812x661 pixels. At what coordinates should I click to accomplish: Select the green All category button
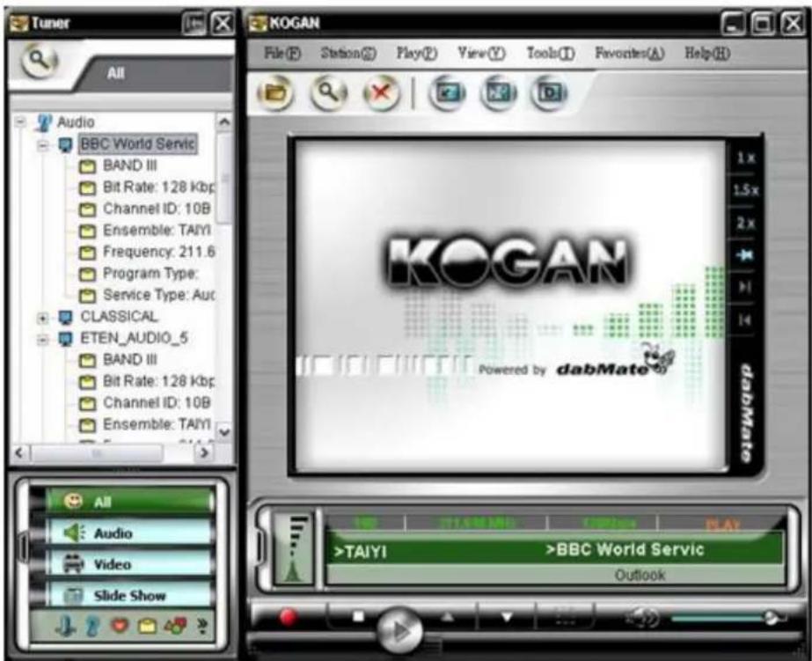[129, 502]
